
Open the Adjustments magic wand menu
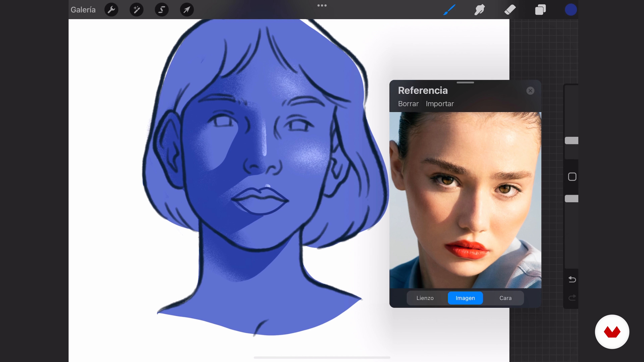pyautogui.click(x=137, y=10)
